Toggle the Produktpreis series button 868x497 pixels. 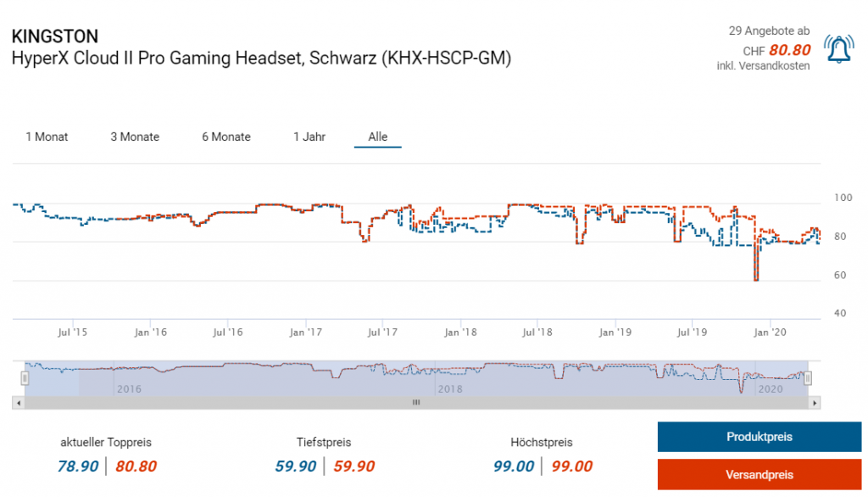(759, 437)
